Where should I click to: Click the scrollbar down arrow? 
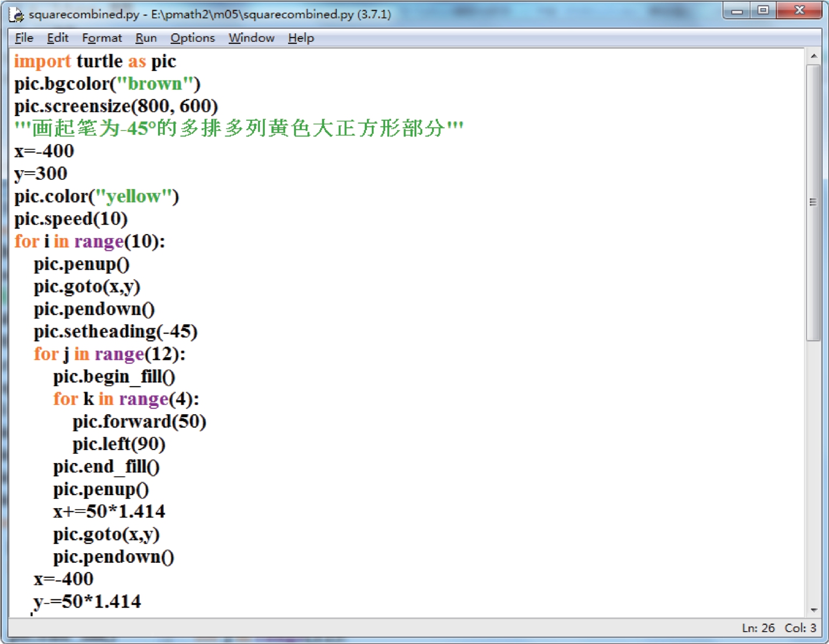coord(813,610)
